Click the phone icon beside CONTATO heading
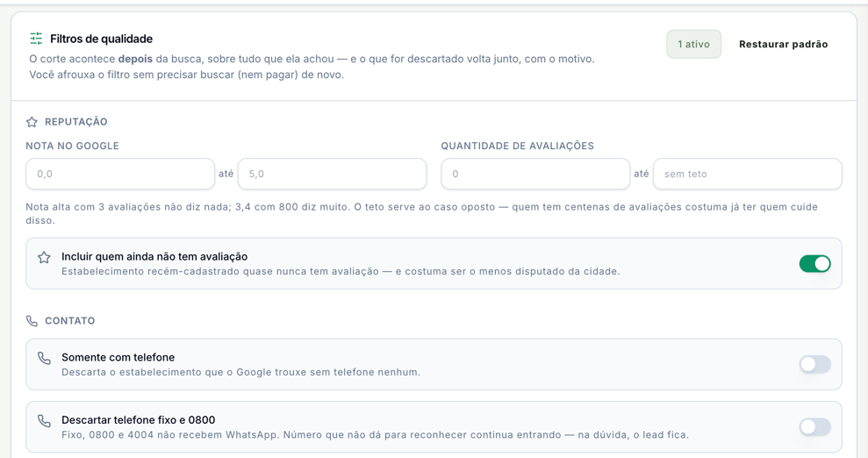 pos(32,321)
